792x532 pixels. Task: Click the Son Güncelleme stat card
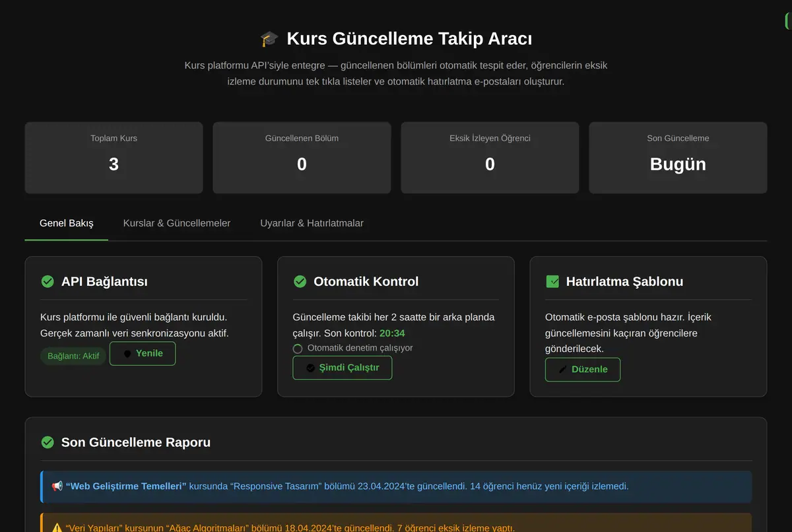(x=678, y=158)
